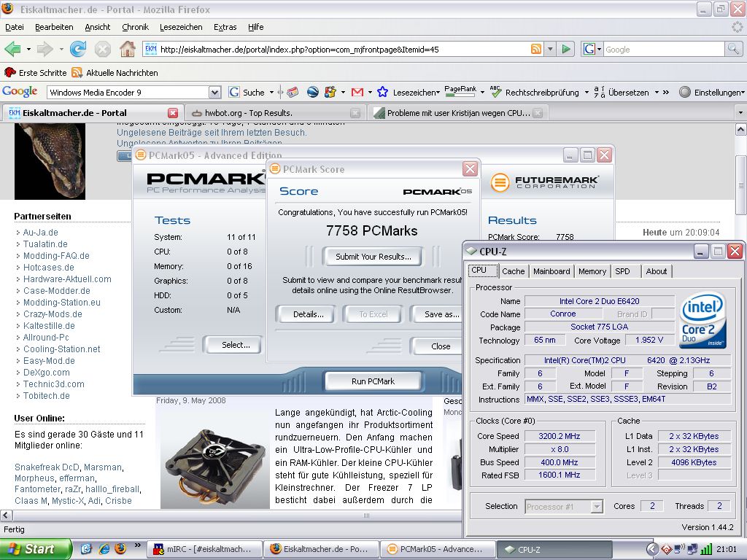This screenshot has height=560, width=747.
Task: Click Übersetzen translate toolbar button
Action: (x=622, y=92)
